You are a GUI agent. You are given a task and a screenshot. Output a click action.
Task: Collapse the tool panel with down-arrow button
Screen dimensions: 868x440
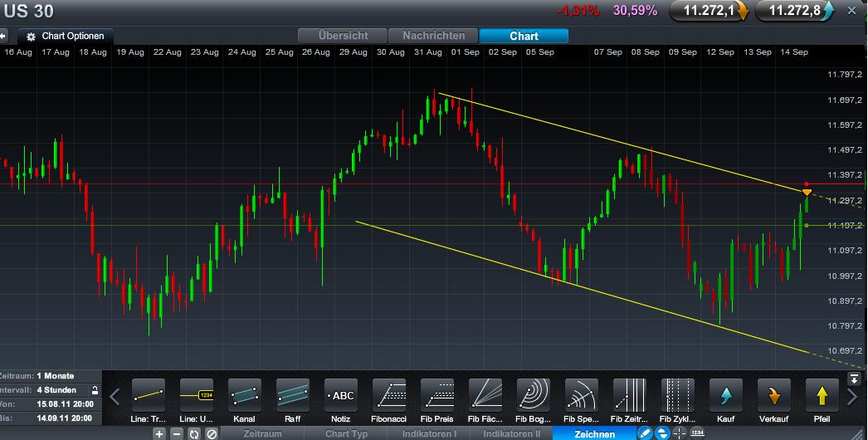click(854, 379)
